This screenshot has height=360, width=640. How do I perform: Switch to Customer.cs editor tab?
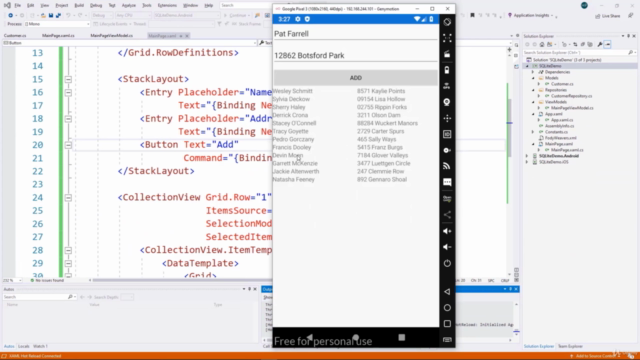pyautogui.click(x=15, y=36)
